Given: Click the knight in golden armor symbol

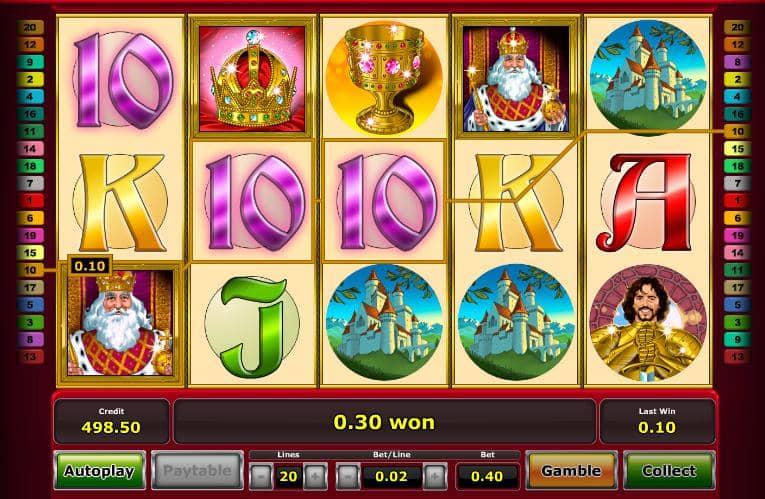Looking at the screenshot, I should pos(647,323).
